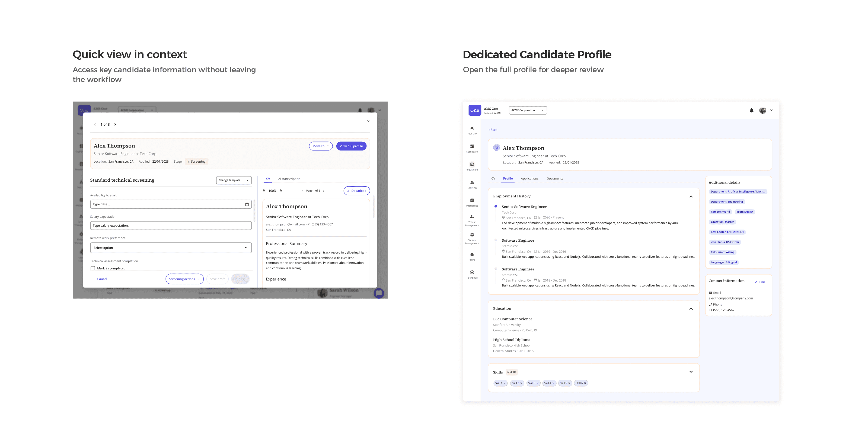Screen dimensions: 868x448
Task: Select the Applications tab
Action: pos(529,178)
